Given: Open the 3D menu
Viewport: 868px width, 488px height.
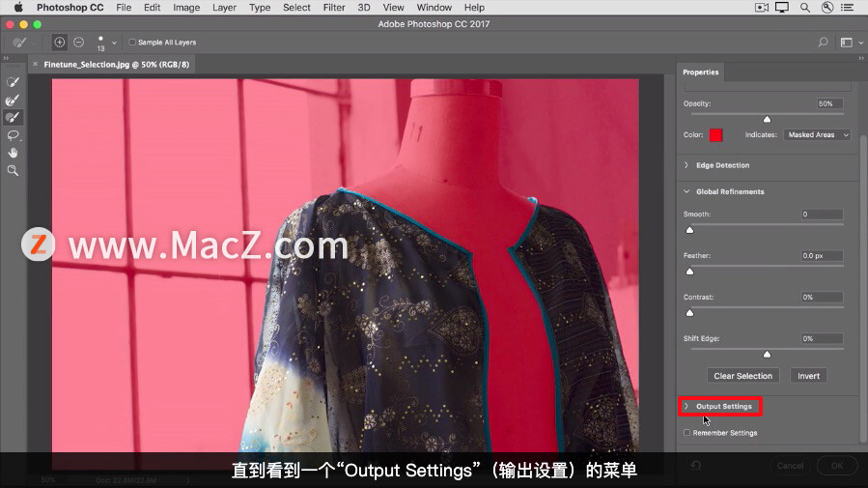Looking at the screenshot, I should (364, 7).
